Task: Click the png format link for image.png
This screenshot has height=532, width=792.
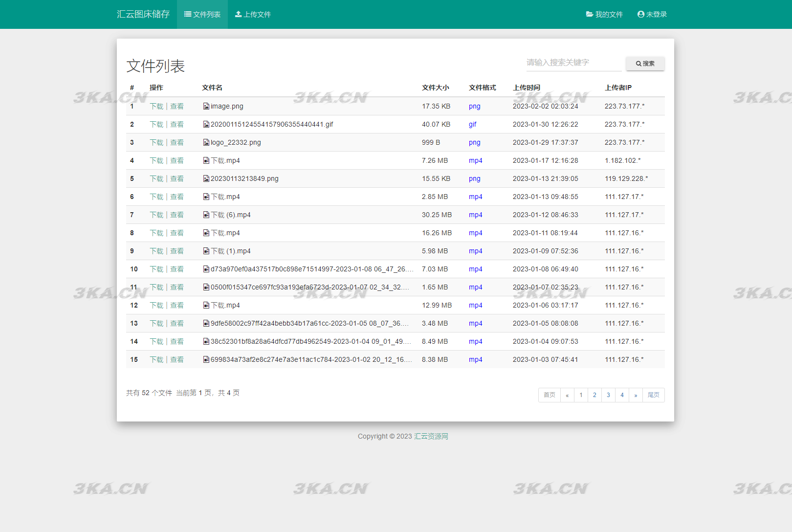Action: tap(474, 106)
